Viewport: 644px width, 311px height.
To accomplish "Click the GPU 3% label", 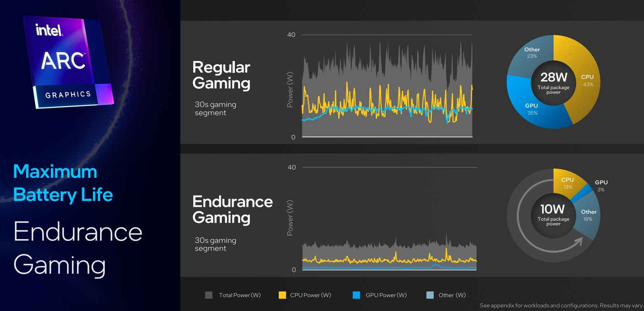I will pyautogui.click(x=601, y=185).
